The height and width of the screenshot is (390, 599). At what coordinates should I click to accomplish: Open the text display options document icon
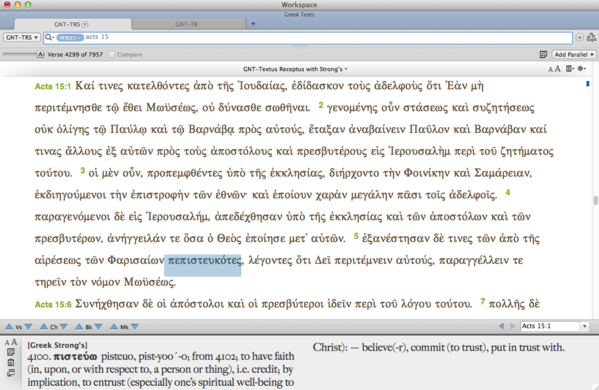pyautogui.click(x=570, y=68)
